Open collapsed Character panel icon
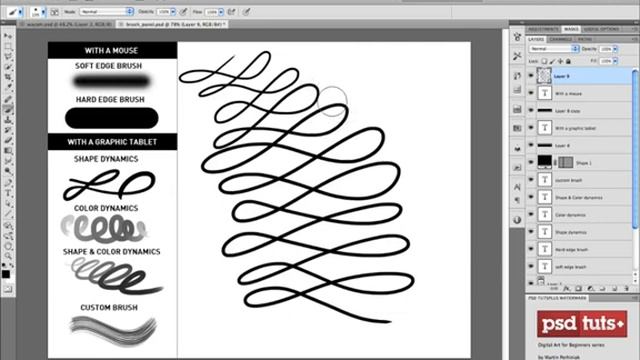This screenshot has height=360, width=640. [517, 187]
